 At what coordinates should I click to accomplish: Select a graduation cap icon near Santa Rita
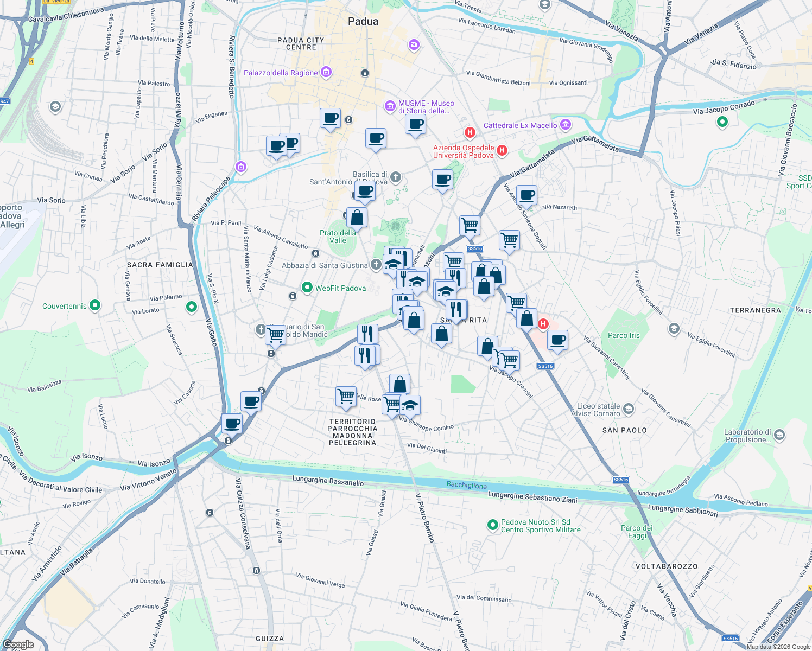coord(445,290)
